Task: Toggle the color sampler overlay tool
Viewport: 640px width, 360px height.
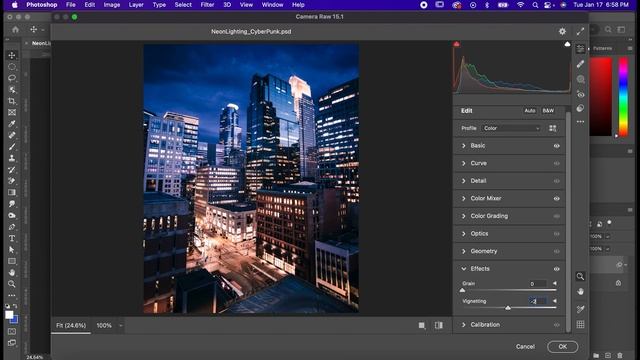Action: [x=580, y=309]
